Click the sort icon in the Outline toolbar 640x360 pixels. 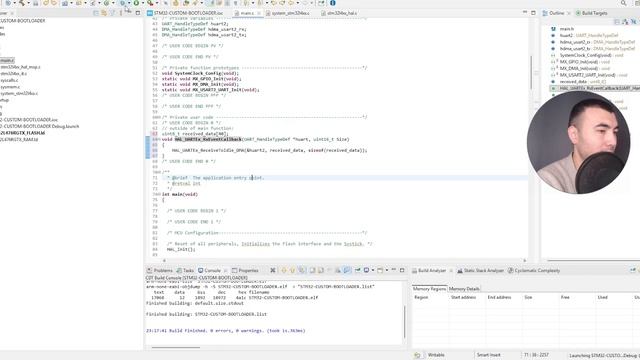(625, 21)
